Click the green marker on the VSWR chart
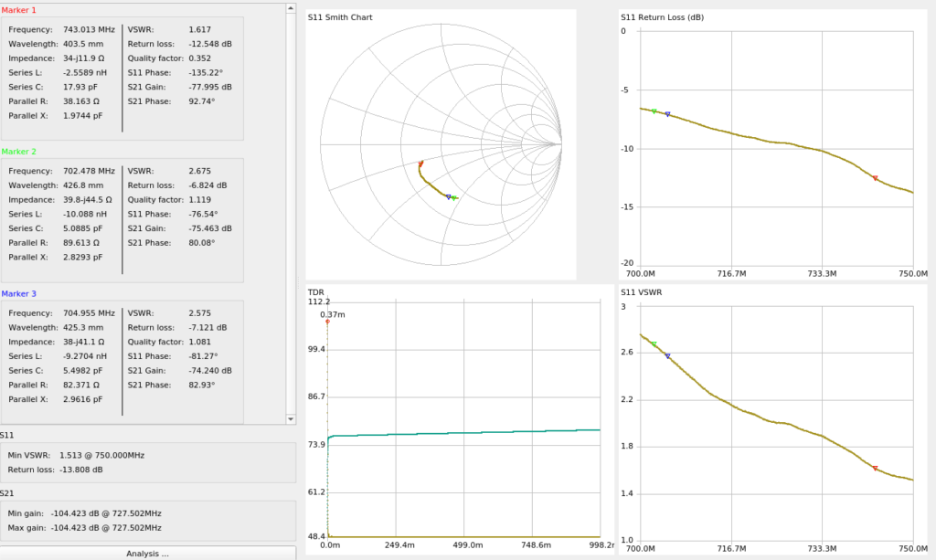 tap(654, 344)
